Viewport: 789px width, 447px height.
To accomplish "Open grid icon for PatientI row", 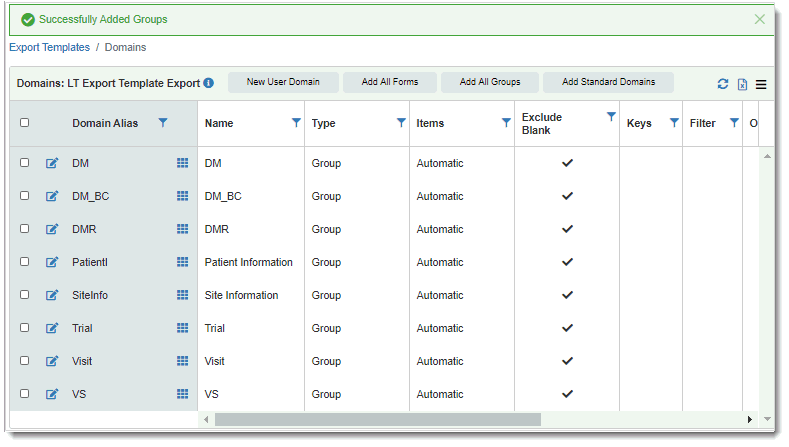I will pyautogui.click(x=183, y=262).
